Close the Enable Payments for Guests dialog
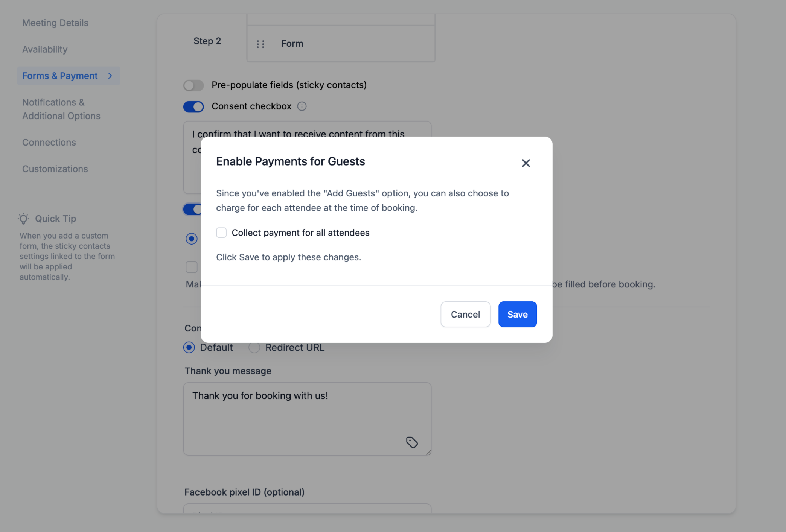 (x=526, y=163)
